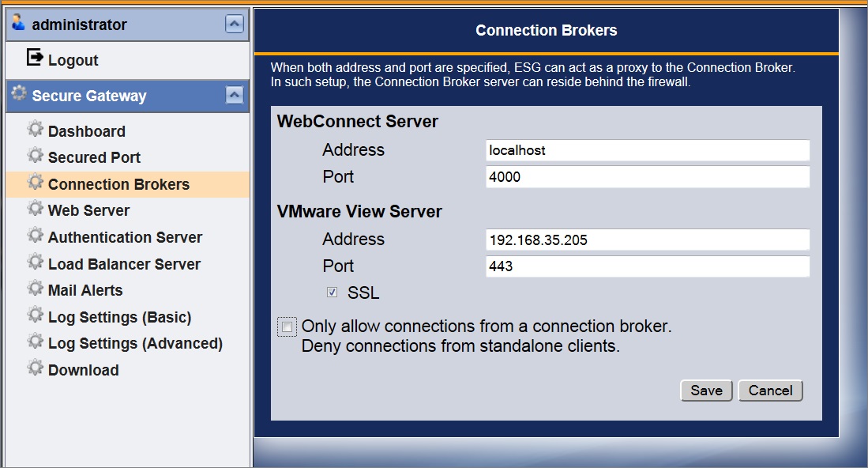Click the gear icon beside Mail Alerts
Viewport: 868px width, 468px height.
point(35,289)
